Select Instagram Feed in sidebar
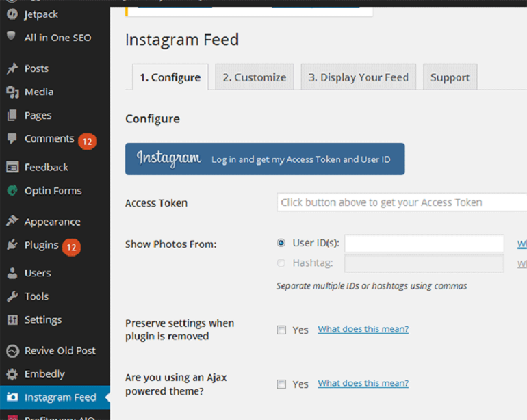The width and height of the screenshot is (527, 420). [x=55, y=397]
